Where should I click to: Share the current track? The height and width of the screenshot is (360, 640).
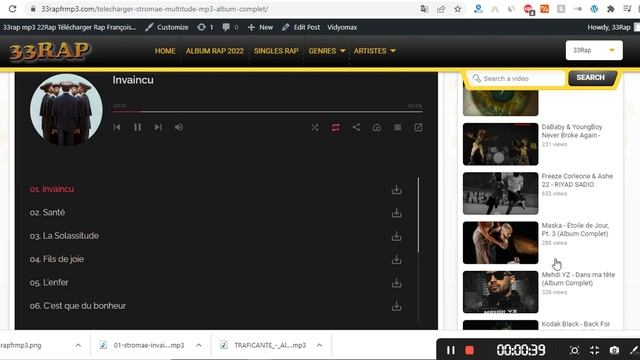click(x=356, y=127)
